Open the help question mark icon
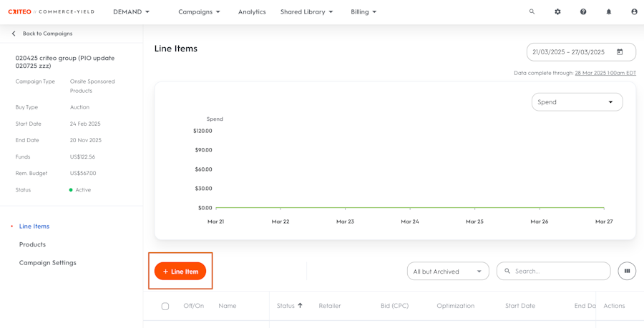Screen dimensions: 644x328 click(x=583, y=12)
